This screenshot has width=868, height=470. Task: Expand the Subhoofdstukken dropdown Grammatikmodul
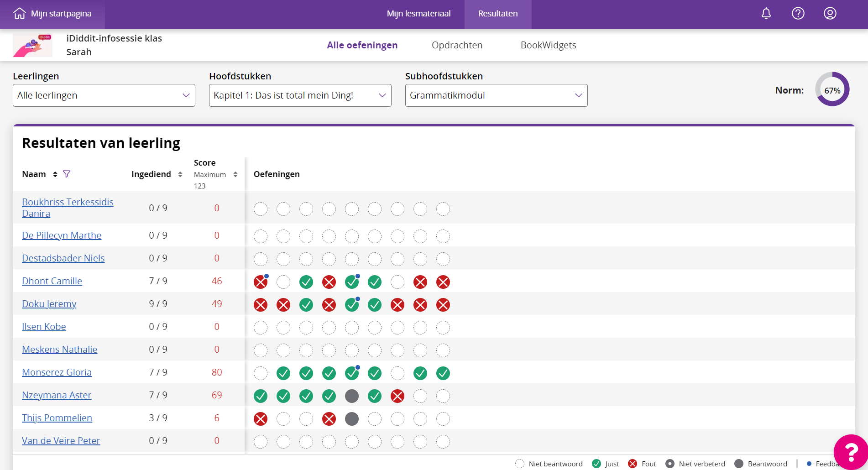(x=497, y=95)
